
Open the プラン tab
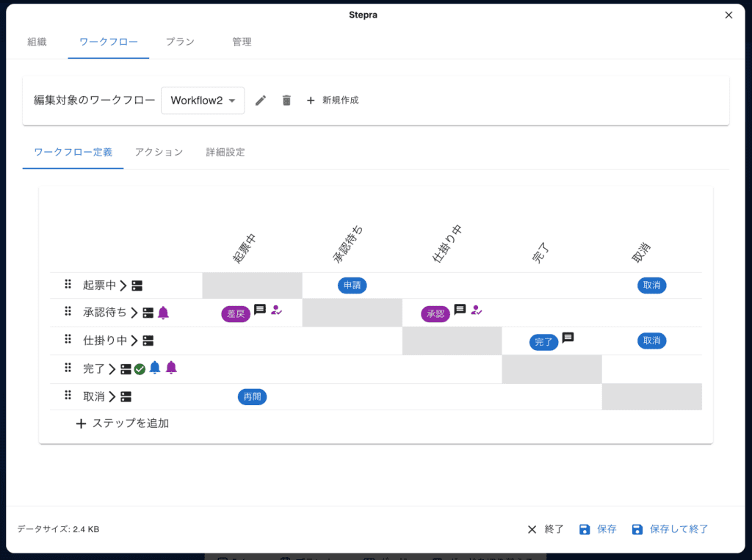180,42
